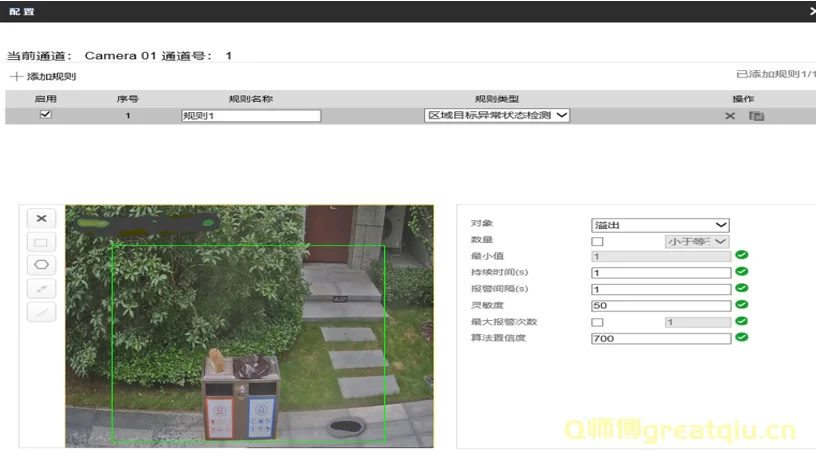This screenshot has height=459, width=816.
Task: Select the line drawing tool
Action: pyautogui.click(x=41, y=311)
